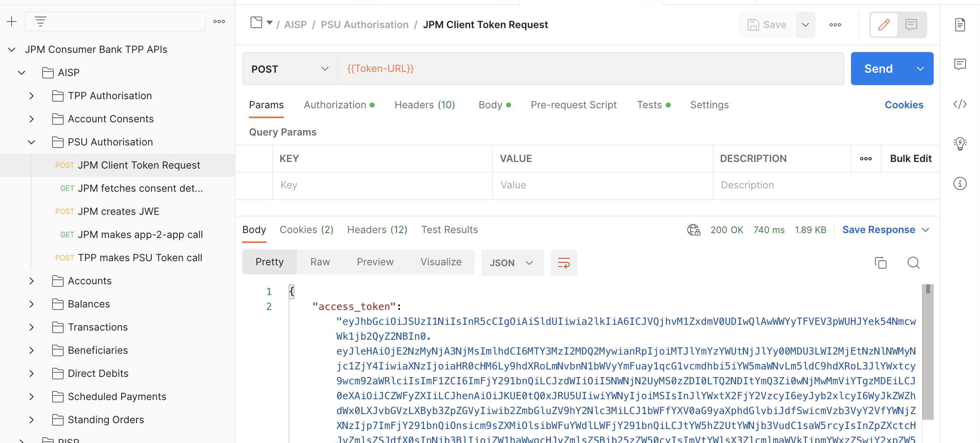
Task: Open the JSON format dropdown
Action: click(512, 263)
